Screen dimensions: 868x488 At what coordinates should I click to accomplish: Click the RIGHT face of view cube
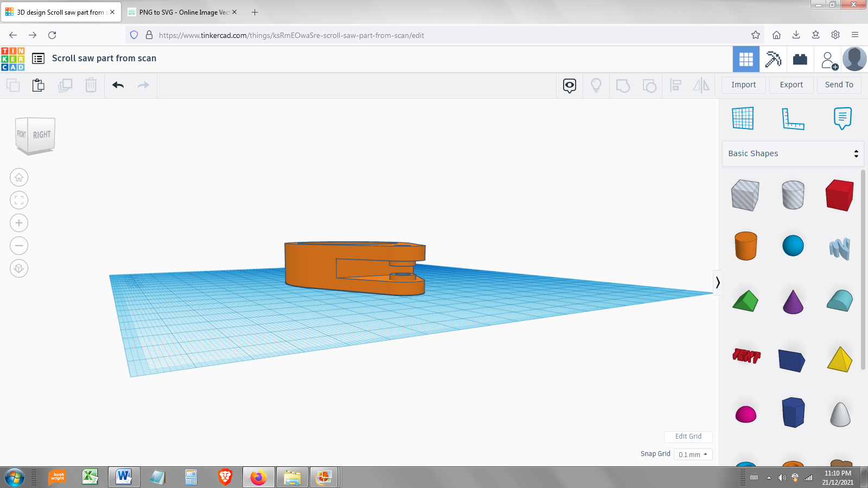click(42, 135)
